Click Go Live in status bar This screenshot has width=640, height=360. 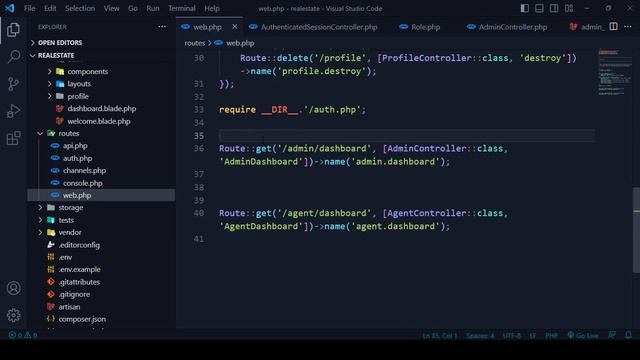[583, 336]
